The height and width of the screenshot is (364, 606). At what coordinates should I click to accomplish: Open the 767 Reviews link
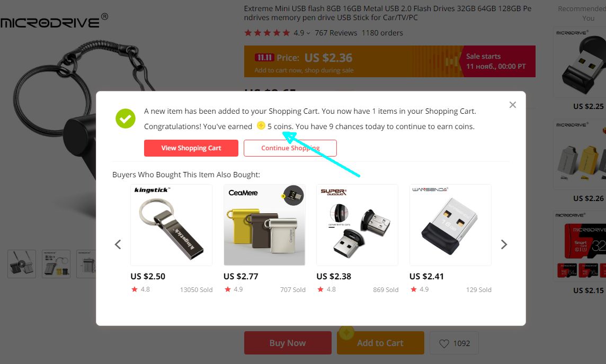click(336, 33)
